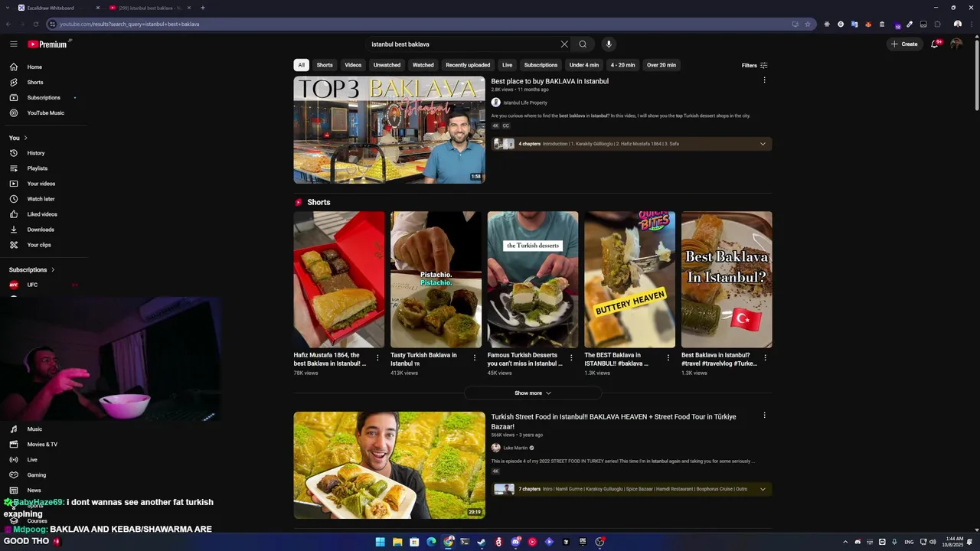Open more options for The BEST Baklava short

coord(668,357)
